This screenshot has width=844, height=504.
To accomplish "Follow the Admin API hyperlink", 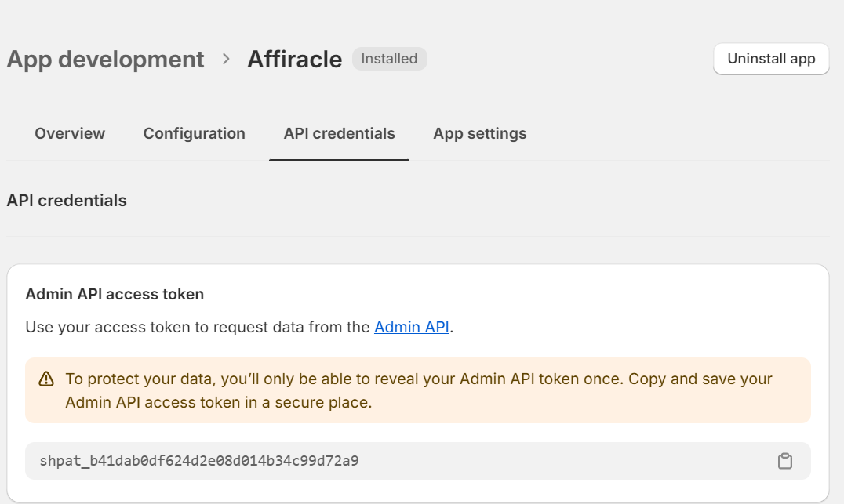I will [x=412, y=328].
